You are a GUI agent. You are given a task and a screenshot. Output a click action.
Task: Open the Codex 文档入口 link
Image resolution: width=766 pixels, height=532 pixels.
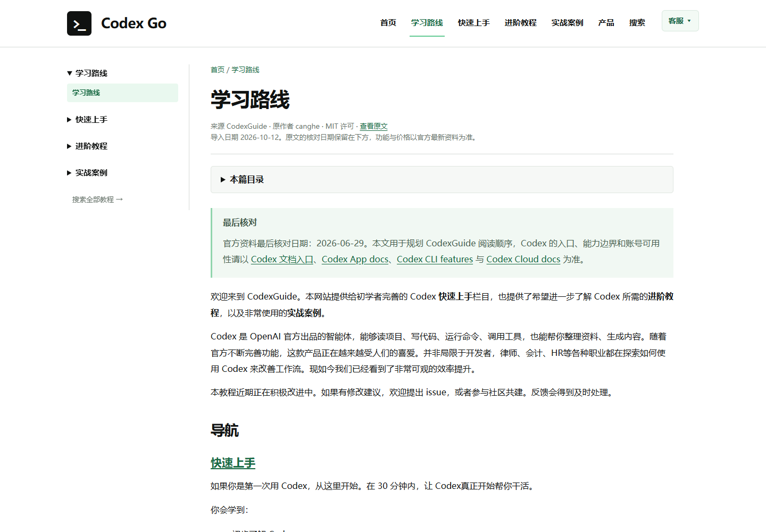(x=282, y=259)
